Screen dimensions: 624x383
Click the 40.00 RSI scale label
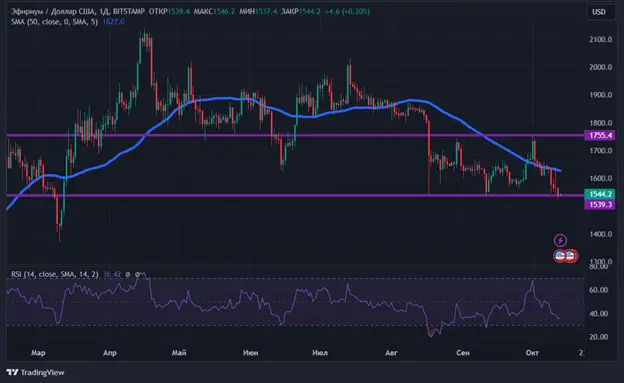(599, 314)
